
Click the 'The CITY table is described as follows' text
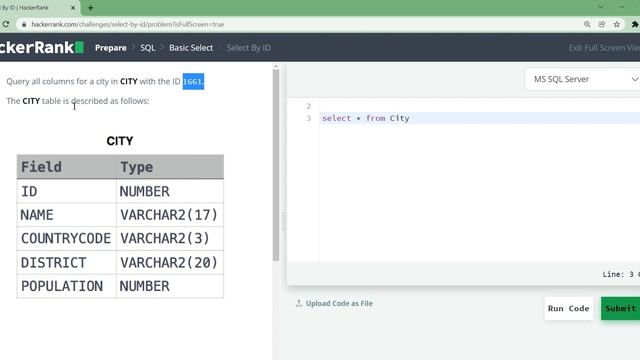pos(78,101)
